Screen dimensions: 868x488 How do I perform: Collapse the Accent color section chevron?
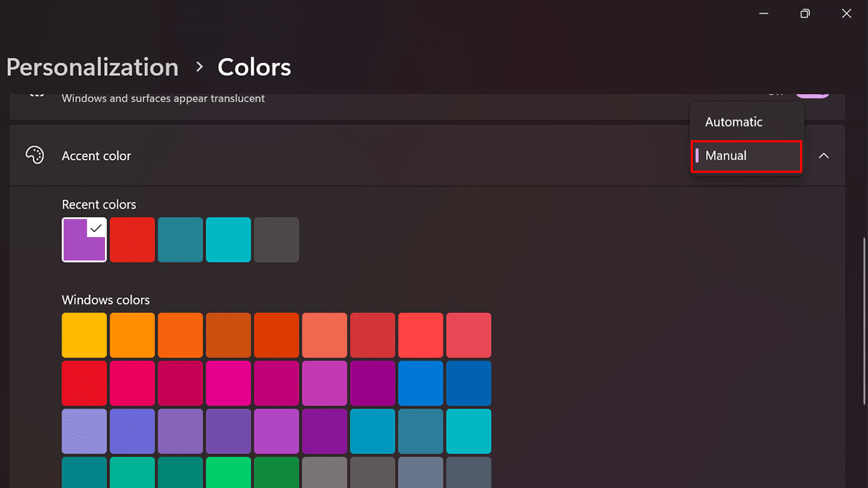coord(823,155)
